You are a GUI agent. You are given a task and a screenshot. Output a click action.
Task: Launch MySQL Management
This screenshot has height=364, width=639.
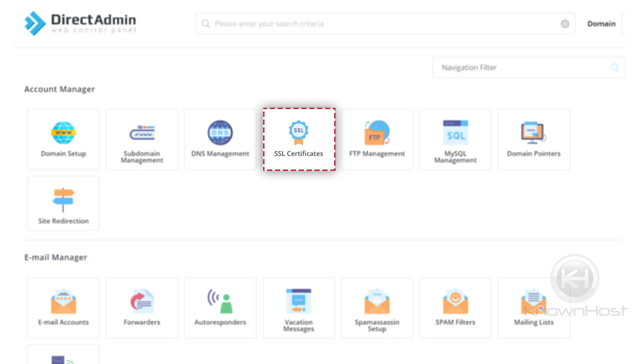pos(455,139)
